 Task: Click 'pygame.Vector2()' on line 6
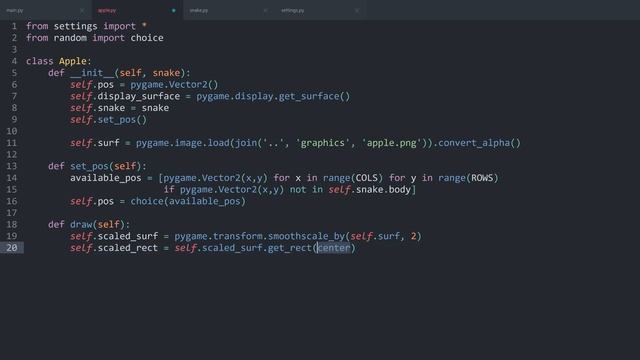point(174,84)
